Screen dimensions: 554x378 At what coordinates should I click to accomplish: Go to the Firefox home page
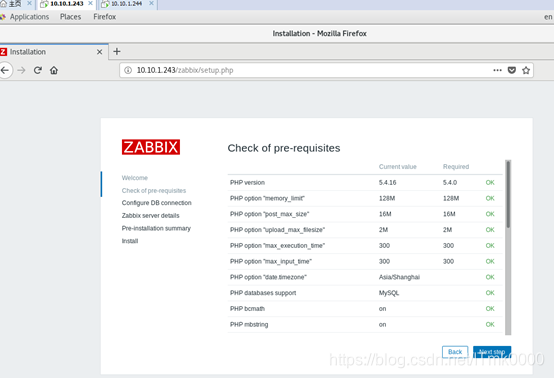click(x=54, y=70)
